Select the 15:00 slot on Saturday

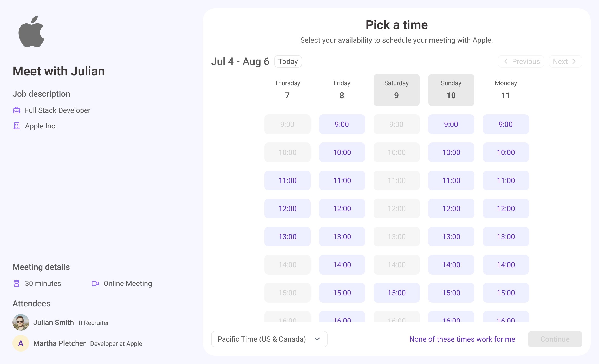click(396, 293)
